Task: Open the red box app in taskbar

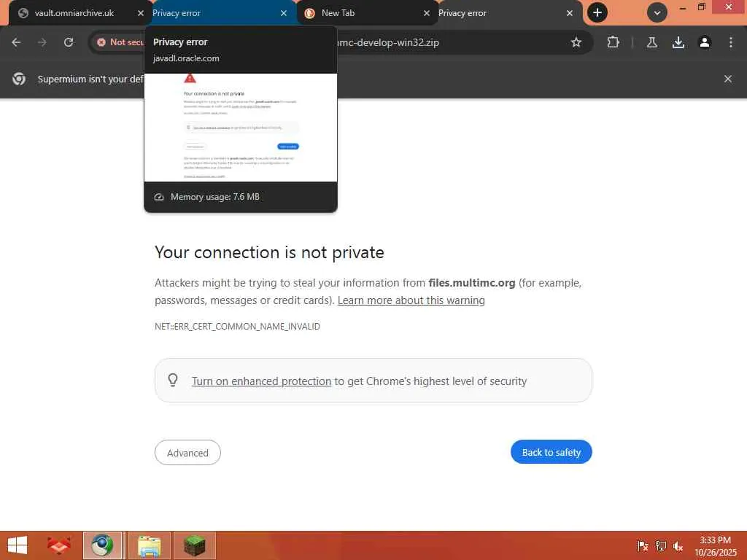Action: 59,545
